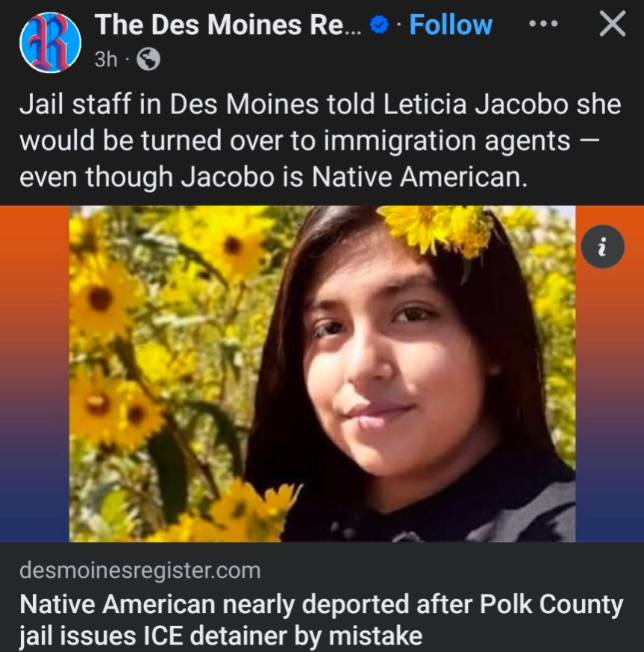This screenshot has height=652, width=644.
Task: Click the orange gradient strip left of photo
Action: click(34, 374)
